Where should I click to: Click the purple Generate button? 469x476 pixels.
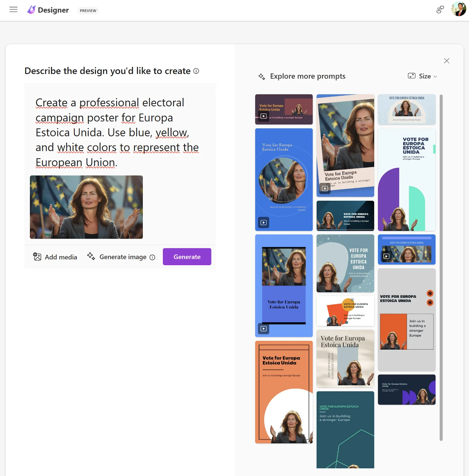[x=187, y=257]
